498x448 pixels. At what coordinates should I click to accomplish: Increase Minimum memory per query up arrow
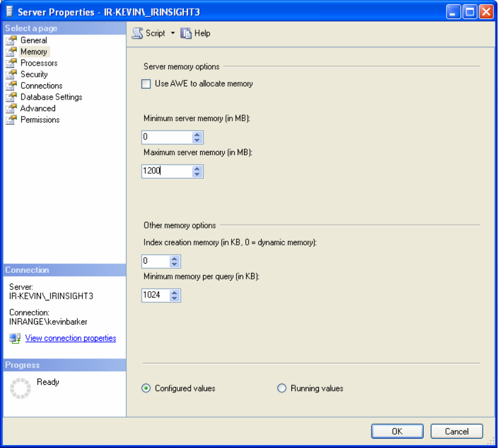pos(174,293)
